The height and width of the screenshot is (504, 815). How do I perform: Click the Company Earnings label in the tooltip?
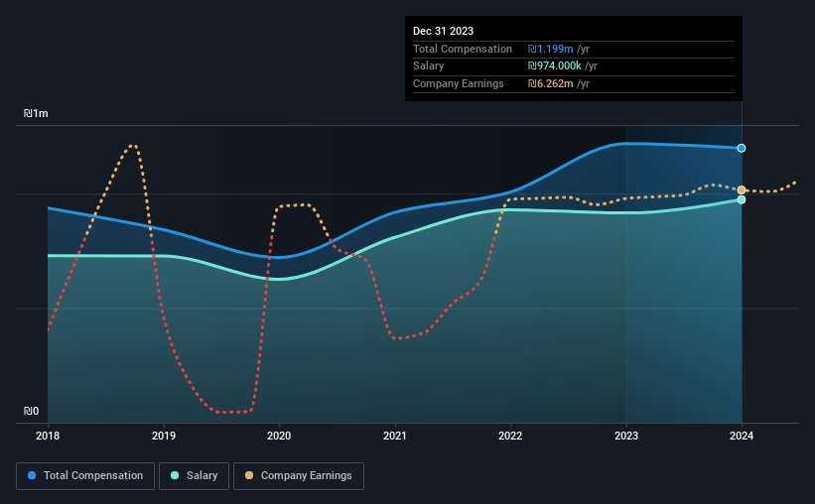[458, 83]
